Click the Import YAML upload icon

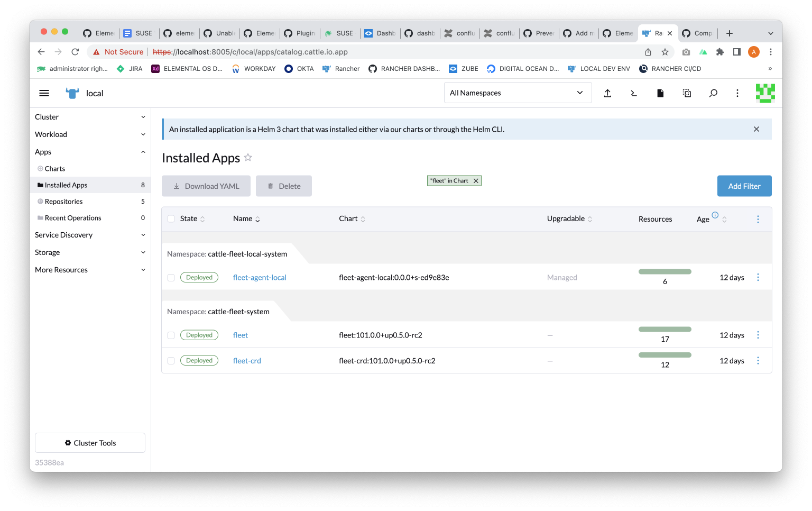[x=607, y=93]
